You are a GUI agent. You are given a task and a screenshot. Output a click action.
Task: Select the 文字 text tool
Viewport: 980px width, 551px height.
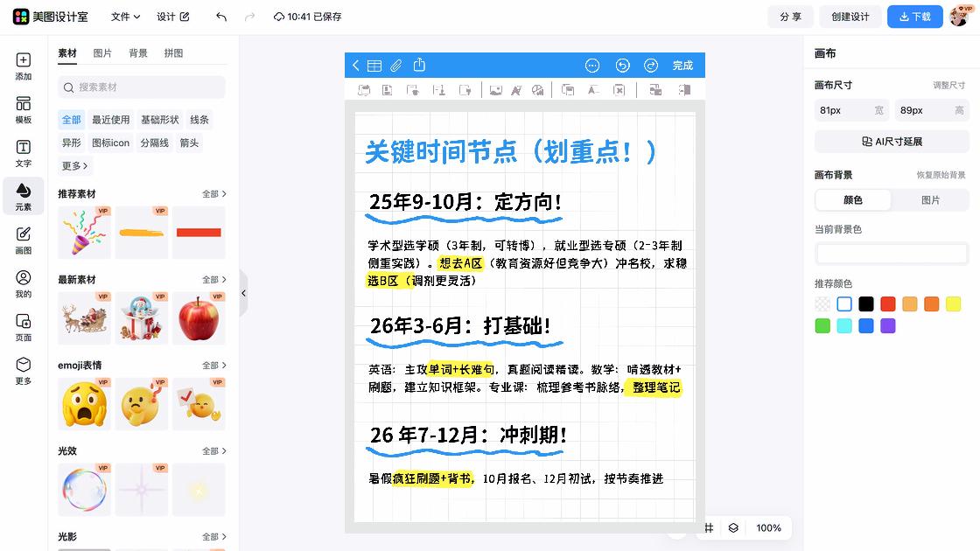tap(23, 153)
